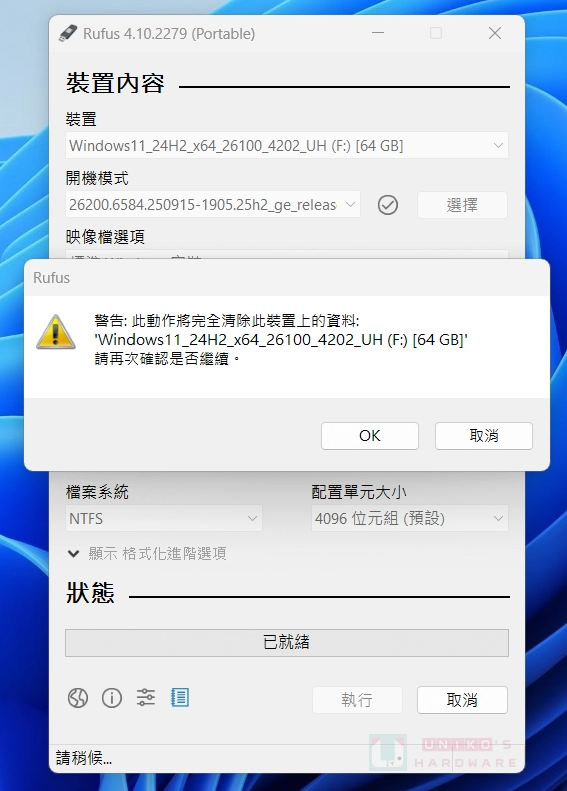567x791 pixels.
Task: Close the Rufus main window
Action: click(x=495, y=33)
